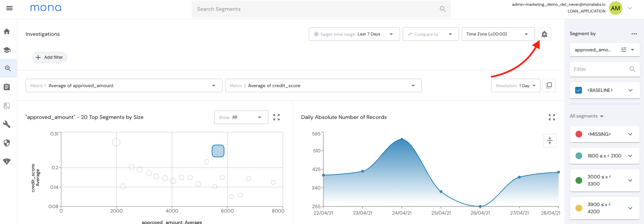Uncheck the <BASELINE> checkbox

point(579,90)
